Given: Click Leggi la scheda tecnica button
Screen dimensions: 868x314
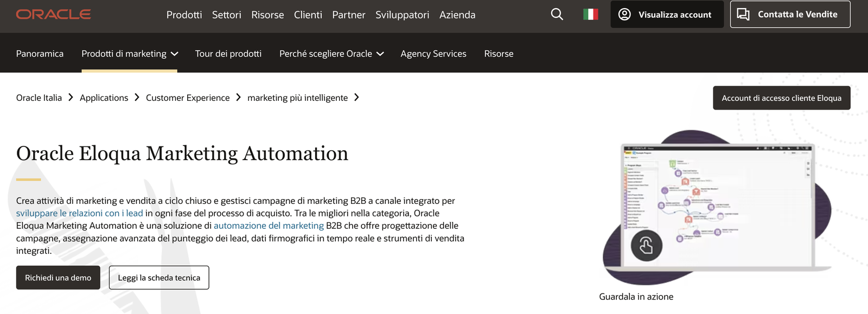Looking at the screenshot, I should 159,278.
